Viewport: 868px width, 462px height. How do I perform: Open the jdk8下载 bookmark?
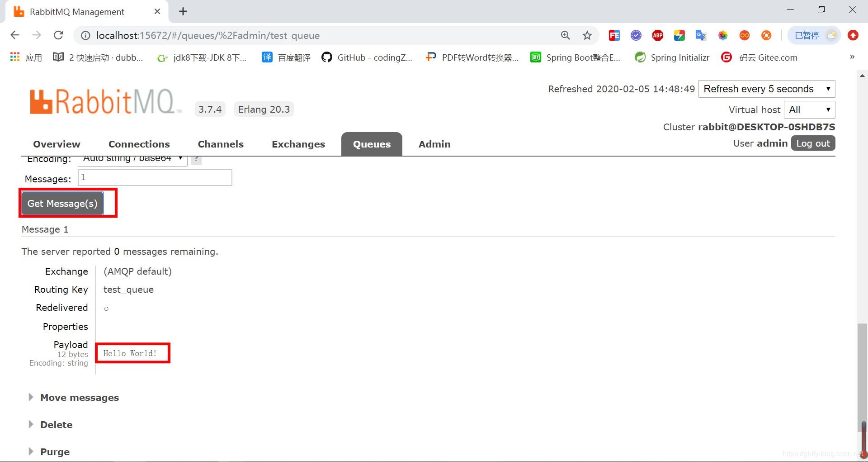[202, 57]
